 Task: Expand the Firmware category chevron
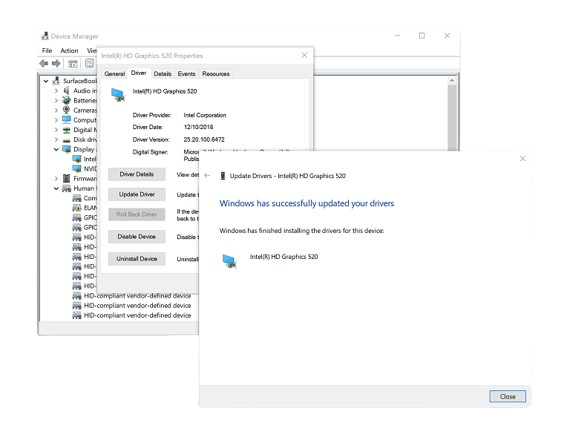coord(56,178)
